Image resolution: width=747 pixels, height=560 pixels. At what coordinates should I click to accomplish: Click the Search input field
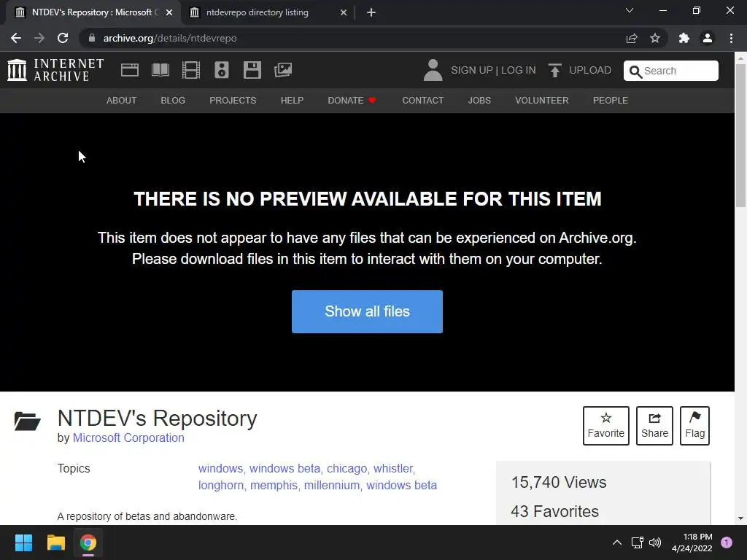tap(671, 71)
